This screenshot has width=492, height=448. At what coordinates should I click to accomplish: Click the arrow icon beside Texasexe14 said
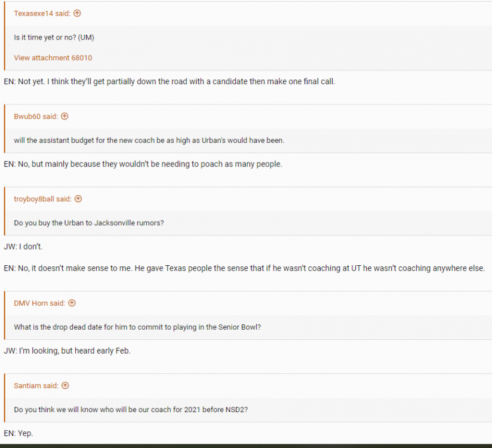click(77, 13)
